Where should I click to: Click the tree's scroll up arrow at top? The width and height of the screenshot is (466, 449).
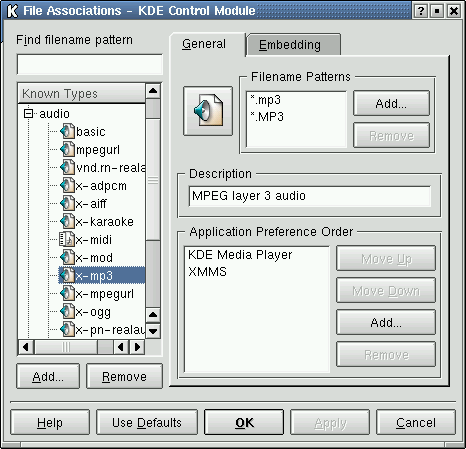pos(153,90)
